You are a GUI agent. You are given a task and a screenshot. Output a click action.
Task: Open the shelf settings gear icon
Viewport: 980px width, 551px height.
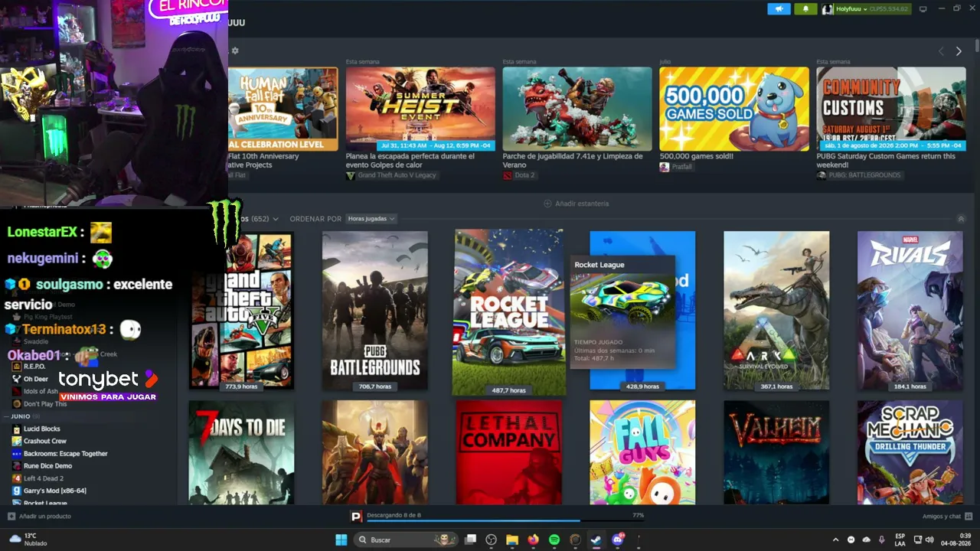click(235, 51)
